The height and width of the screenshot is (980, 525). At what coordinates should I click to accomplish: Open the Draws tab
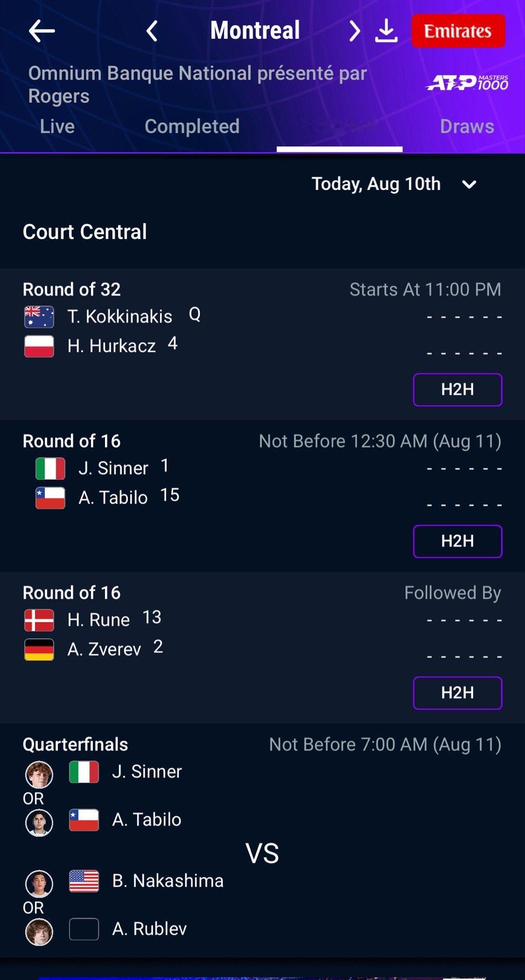467,126
